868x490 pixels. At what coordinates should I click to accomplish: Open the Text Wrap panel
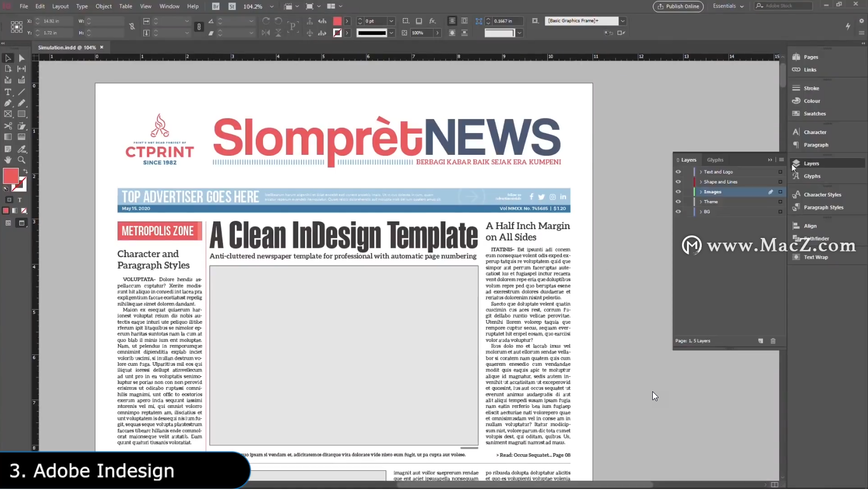pyautogui.click(x=816, y=257)
